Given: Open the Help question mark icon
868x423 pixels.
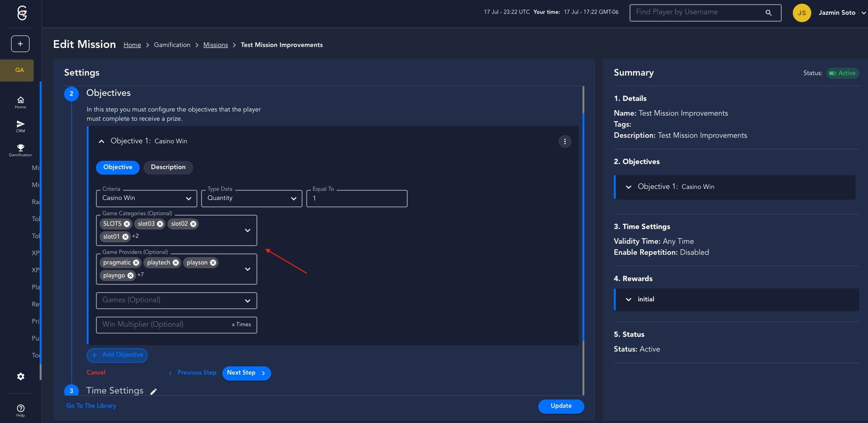Looking at the screenshot, I should tap(20, 410).
